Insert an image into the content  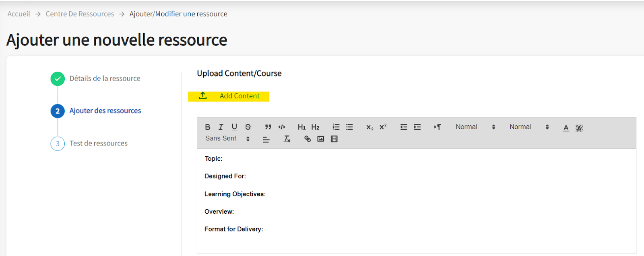(321, 139)
